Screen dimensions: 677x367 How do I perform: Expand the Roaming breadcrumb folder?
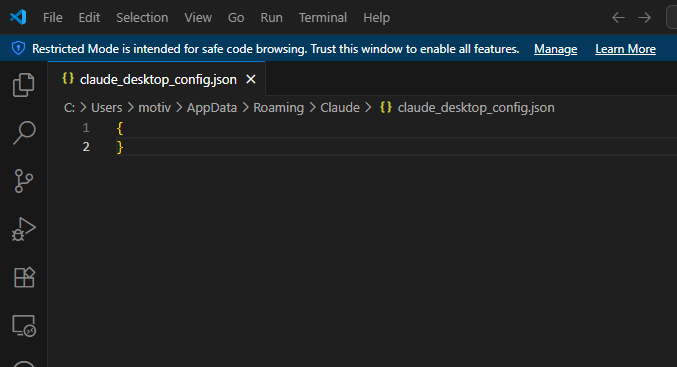pos(278,108)
